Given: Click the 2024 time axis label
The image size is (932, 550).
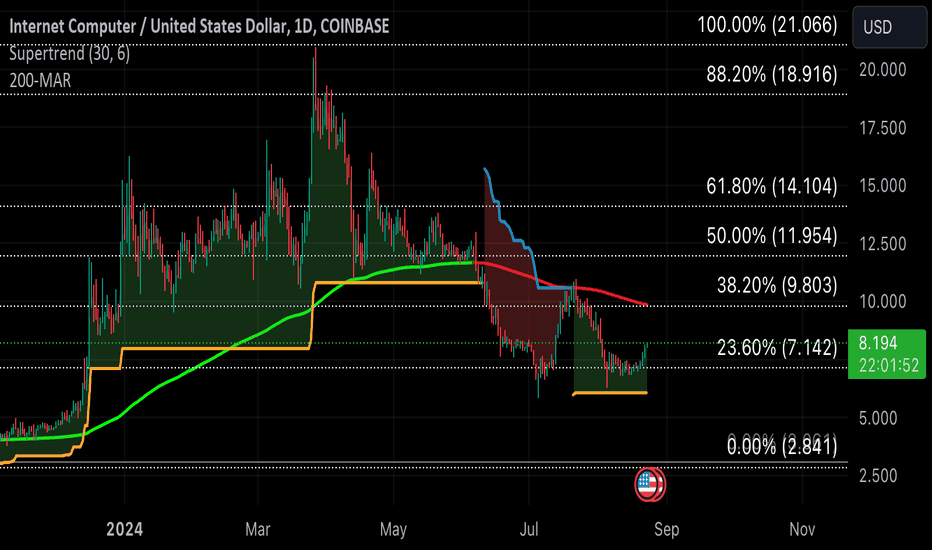Looking at the screenshot, I should pos(124,529).
